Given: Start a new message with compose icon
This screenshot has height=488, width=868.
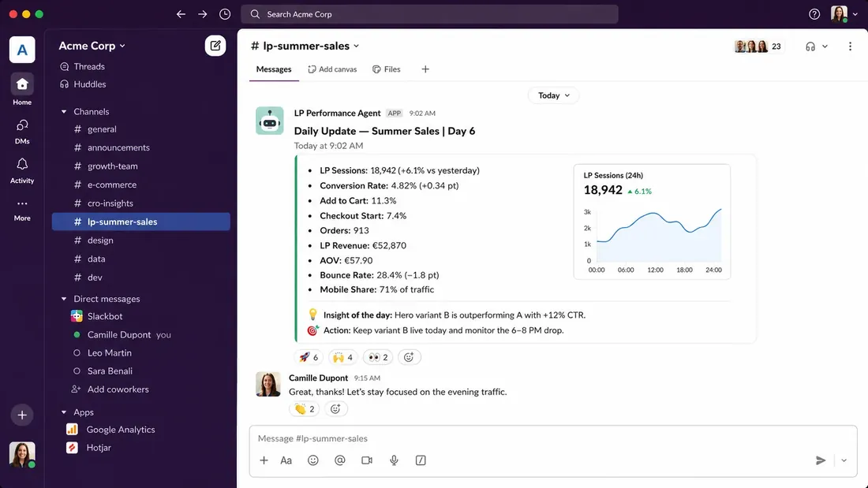Looking at the screenshot, I should pos(215,46).
